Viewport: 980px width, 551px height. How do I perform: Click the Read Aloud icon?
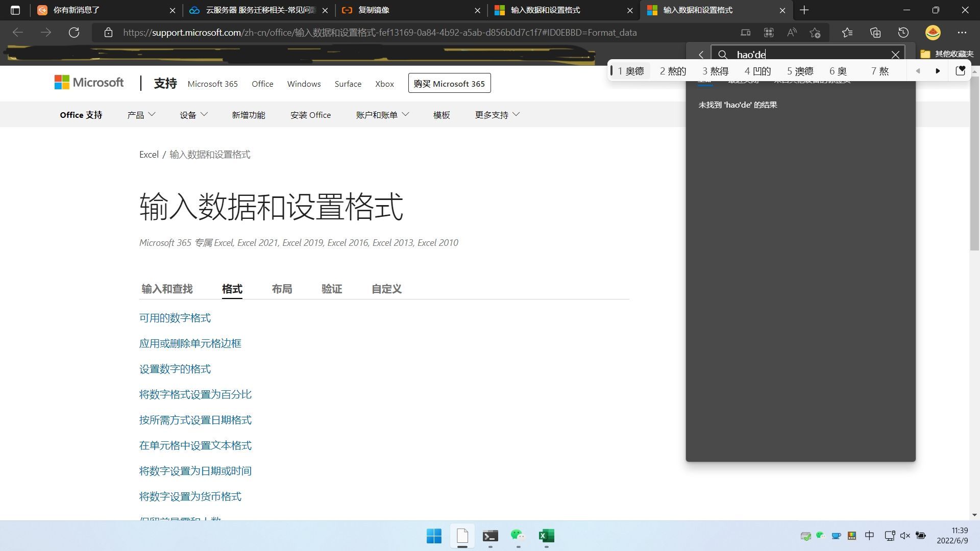[x=792, y=33]
